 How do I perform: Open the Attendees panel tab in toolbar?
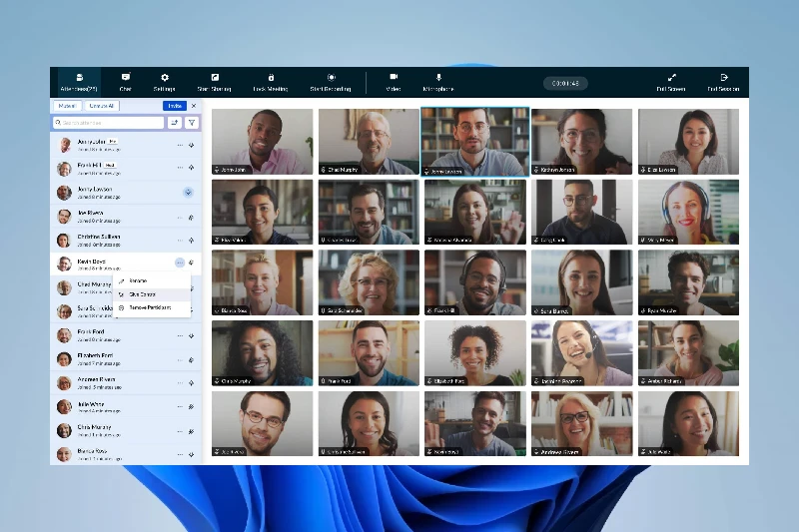(79, 82)
